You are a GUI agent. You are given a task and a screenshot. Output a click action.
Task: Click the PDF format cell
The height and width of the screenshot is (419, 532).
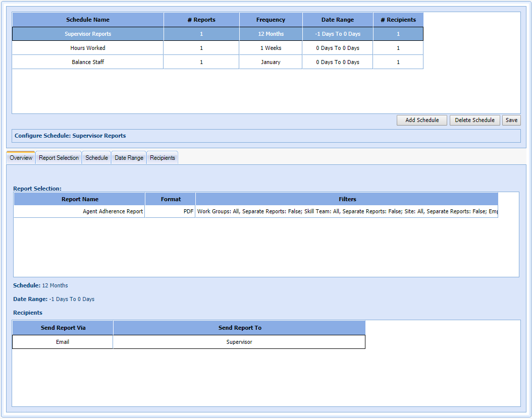pos(171,211)
